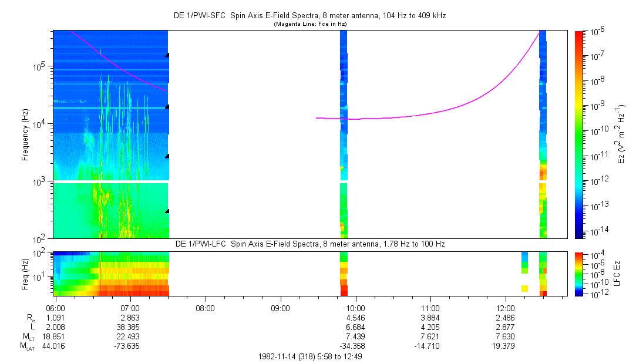Click the red end of the Ez colorbar
Screen dimensions: 636x364
click(579, 36)
